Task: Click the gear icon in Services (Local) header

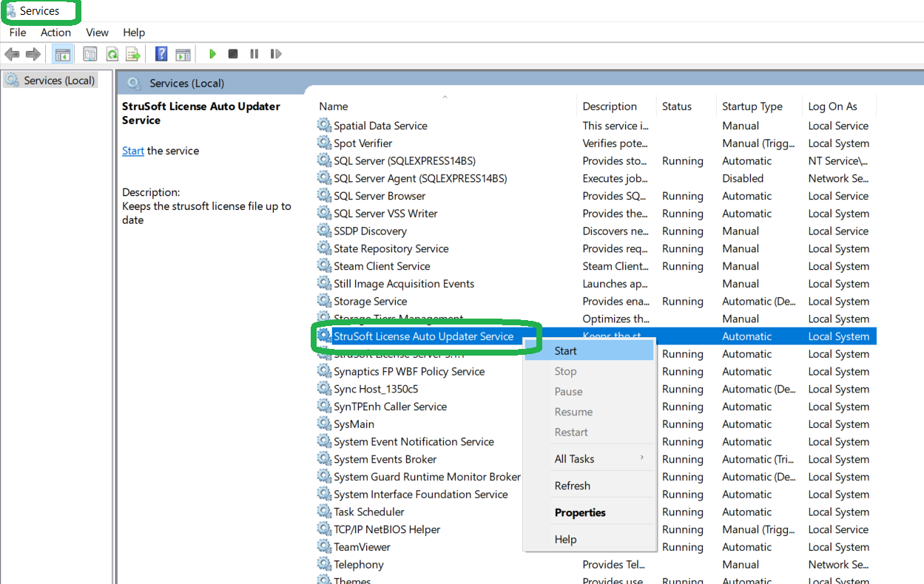Action: click(134, 83)
